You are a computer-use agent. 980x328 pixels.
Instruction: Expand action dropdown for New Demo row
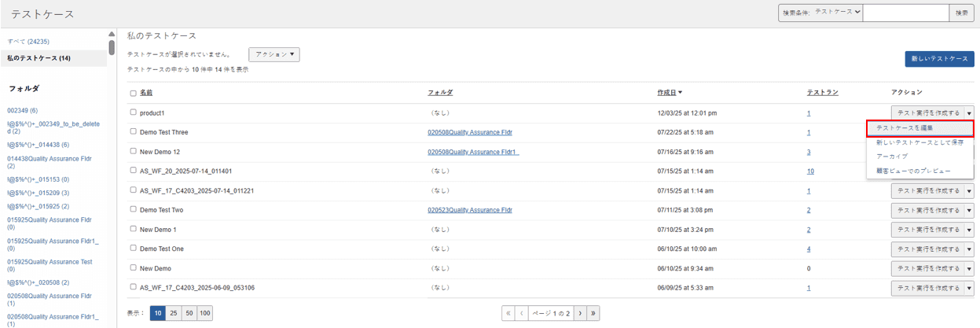pyautogui.click(x=969, y=268)
